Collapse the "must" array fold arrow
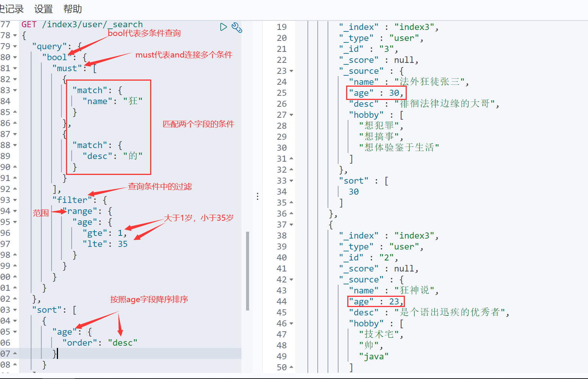Image resolution: width=588 pixels, height=379 pixels. pos(15,69)
